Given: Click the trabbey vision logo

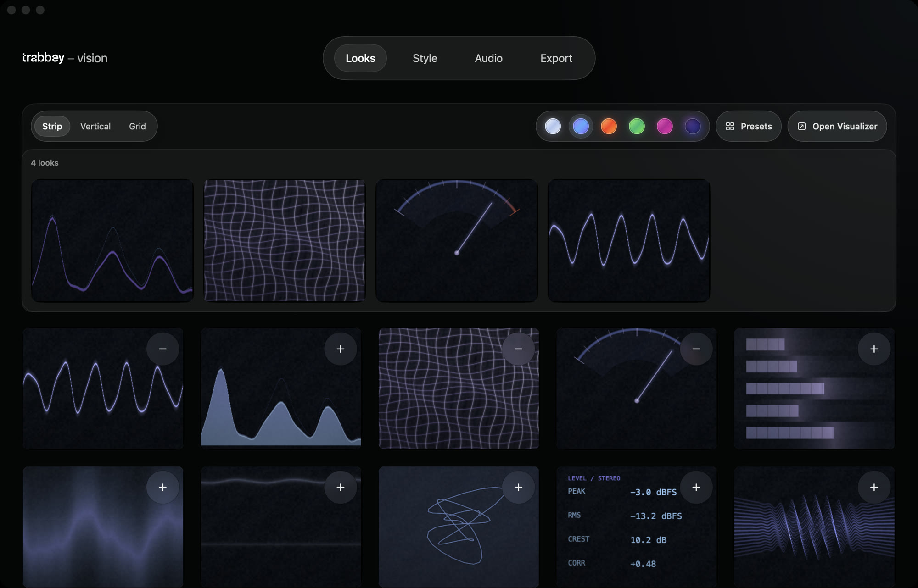Looking at the screenshot, I should pos(65,58).
